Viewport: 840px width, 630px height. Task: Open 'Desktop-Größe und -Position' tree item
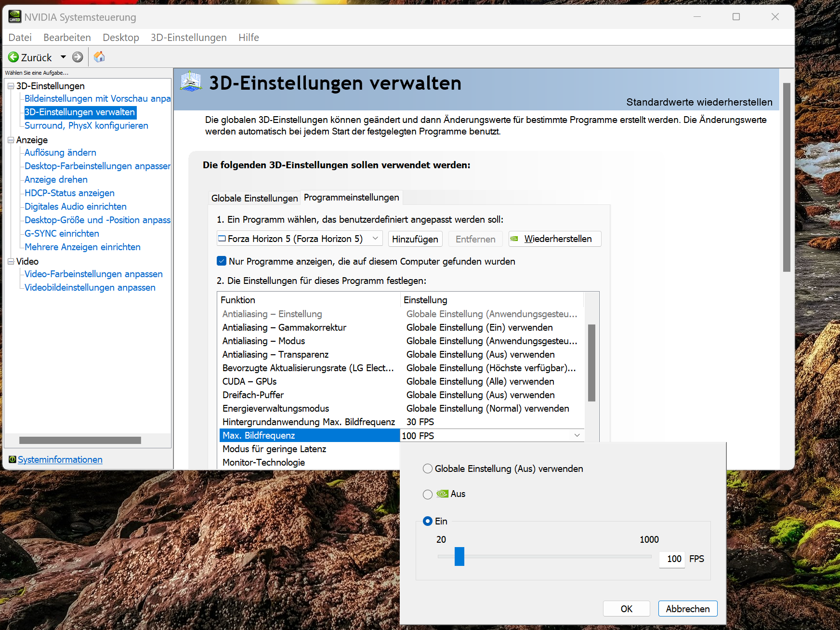[x=97, y=220]
